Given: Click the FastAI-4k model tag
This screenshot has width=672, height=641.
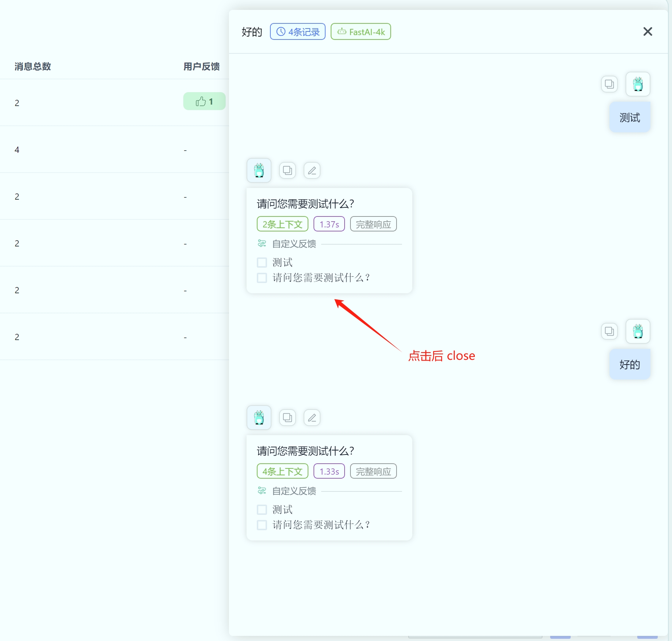Looking at the screenshot, I should (x=361, y=32).
